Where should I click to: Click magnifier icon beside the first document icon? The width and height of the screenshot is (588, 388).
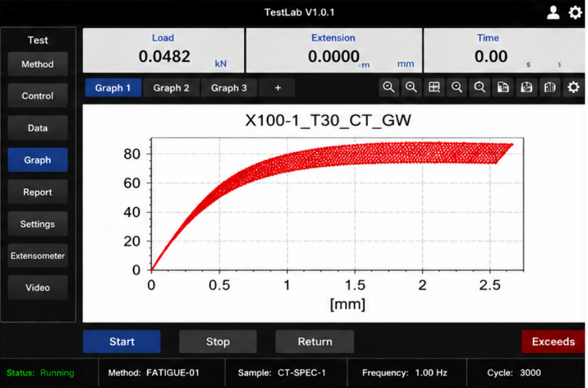click(480, 88)
